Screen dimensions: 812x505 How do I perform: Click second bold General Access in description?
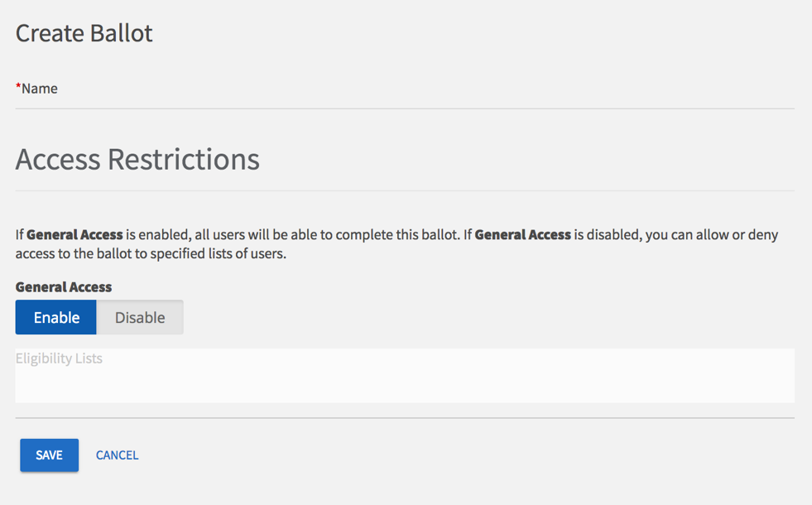tap(522, 235)
